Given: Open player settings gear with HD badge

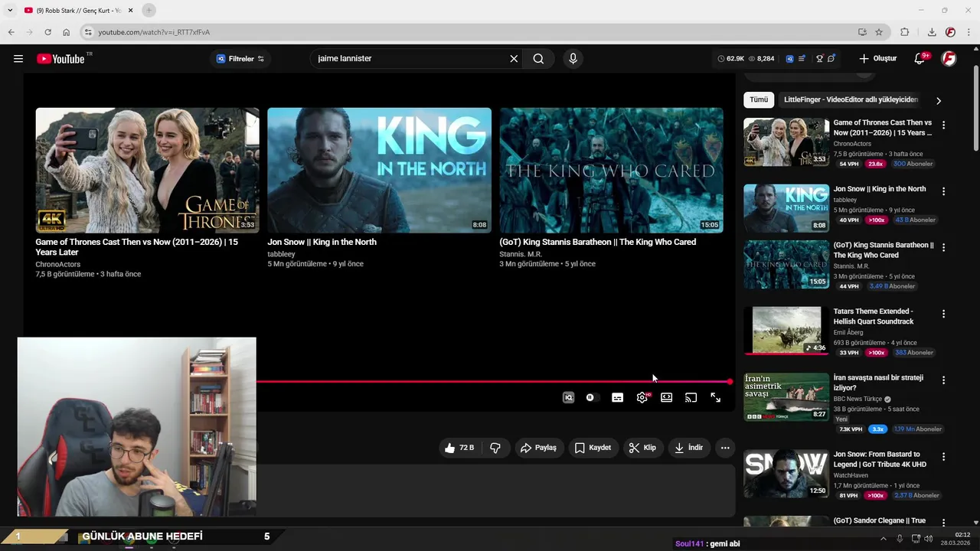Looking at the screenshot, I should tap(642, 398).
